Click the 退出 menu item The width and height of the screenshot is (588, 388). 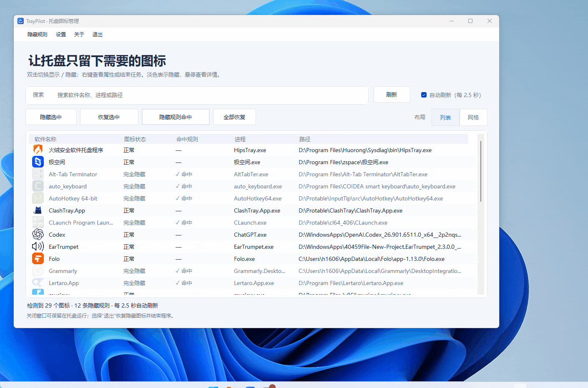[98, 35]
